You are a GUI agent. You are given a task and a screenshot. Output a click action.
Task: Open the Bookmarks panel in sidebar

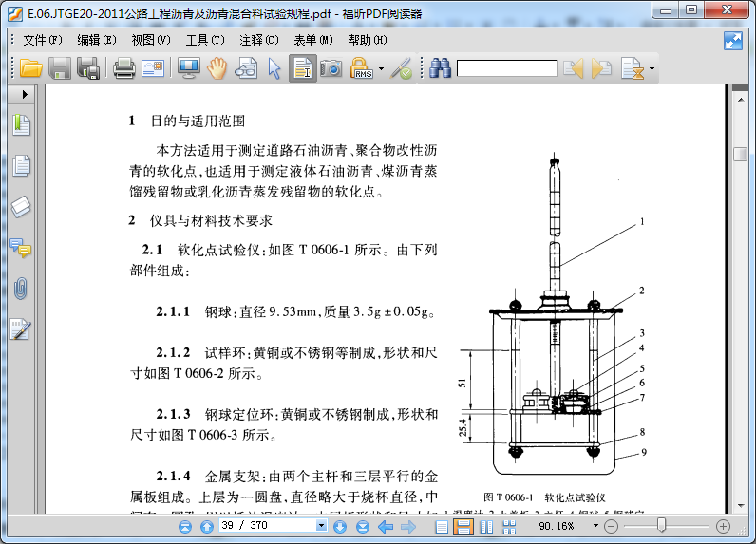(21, 124)
